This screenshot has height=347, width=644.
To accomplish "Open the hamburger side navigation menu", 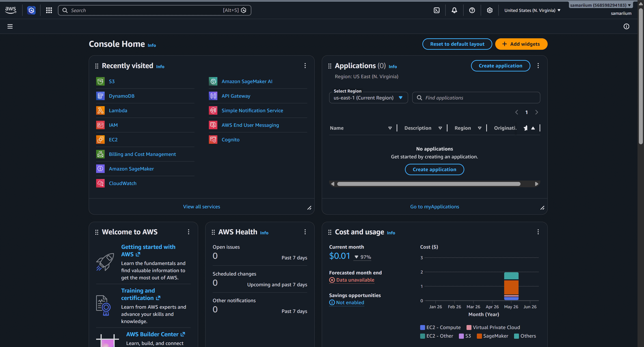I will point(10,26).
